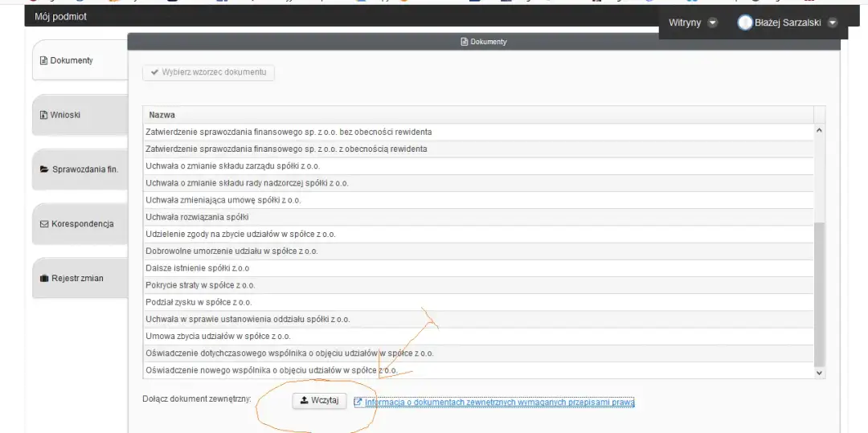
Task: Expand the Witryny dropdown arrow
Action: (713, 23)
